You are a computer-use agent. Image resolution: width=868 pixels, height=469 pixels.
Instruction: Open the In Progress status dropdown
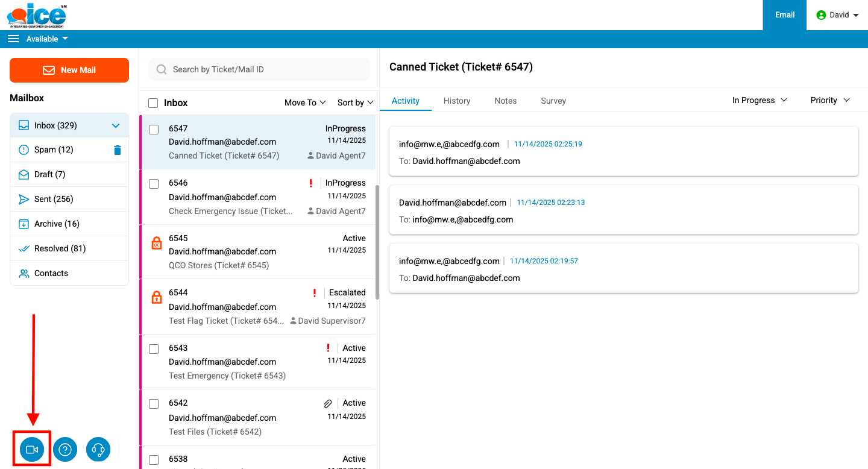759,100
